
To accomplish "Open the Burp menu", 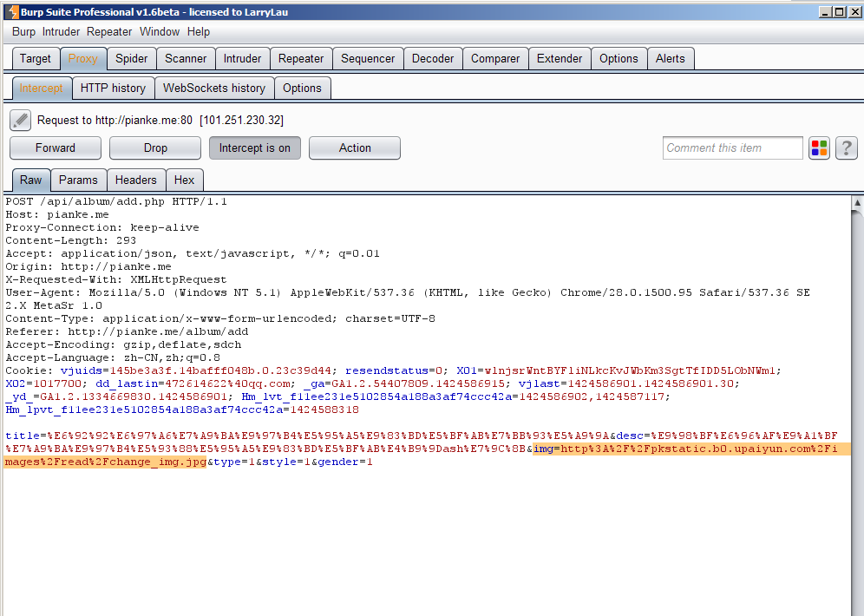I will (23, 32).
